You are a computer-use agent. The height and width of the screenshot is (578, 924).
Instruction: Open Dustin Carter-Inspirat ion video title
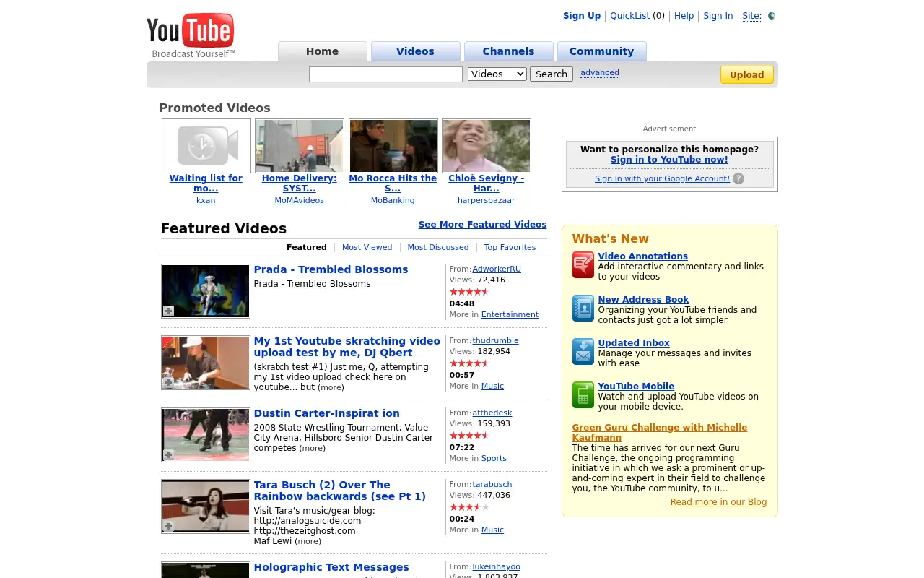pos(326,413)
